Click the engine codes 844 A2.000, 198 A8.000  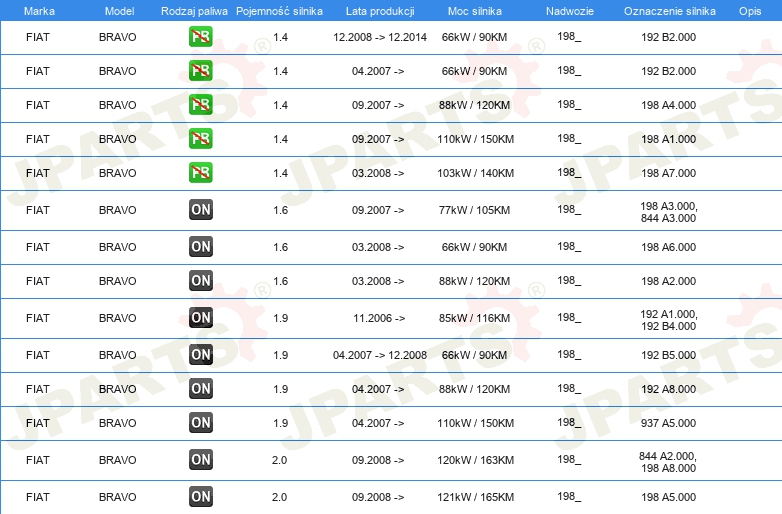point(668,462)
